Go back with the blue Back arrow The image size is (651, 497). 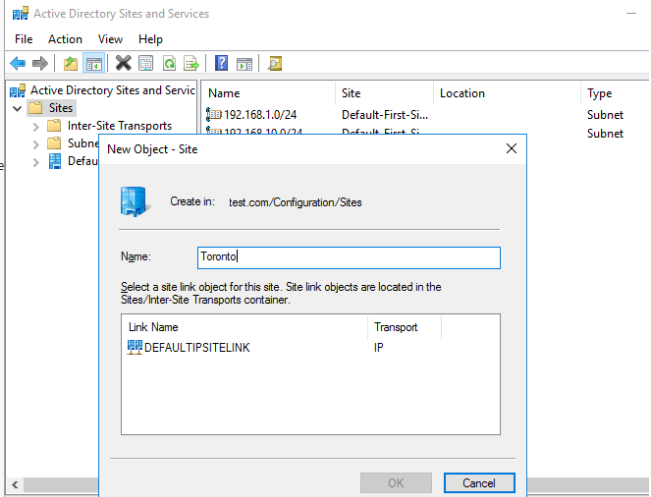pos(18,64)
